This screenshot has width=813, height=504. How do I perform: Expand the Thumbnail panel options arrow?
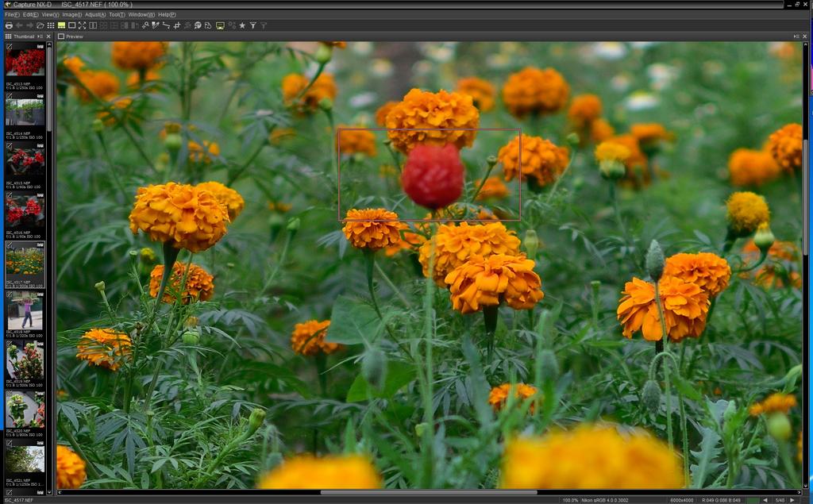tap(40, 37)
